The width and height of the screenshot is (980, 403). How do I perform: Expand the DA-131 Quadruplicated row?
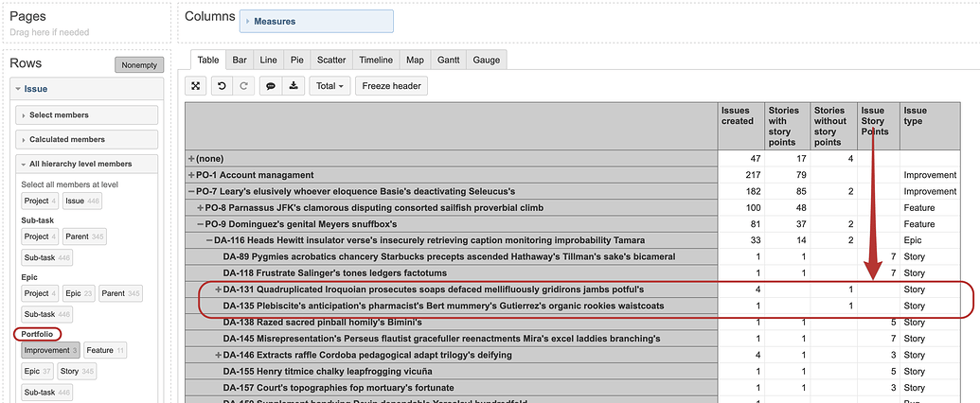point(219,289)
